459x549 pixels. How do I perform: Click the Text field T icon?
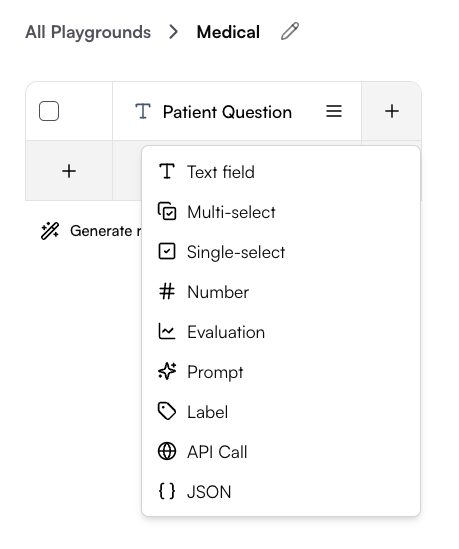tap(167, 172)
